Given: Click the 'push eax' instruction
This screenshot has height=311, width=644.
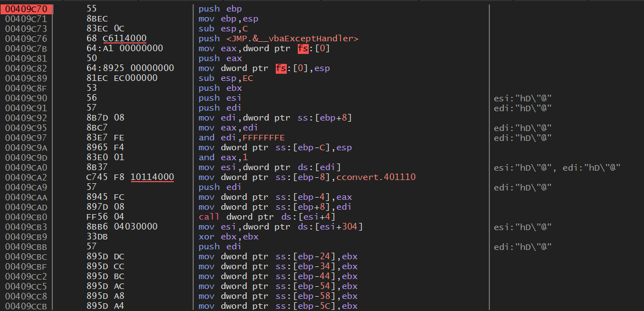Looking at the screenshot, I should coord(220,58).
